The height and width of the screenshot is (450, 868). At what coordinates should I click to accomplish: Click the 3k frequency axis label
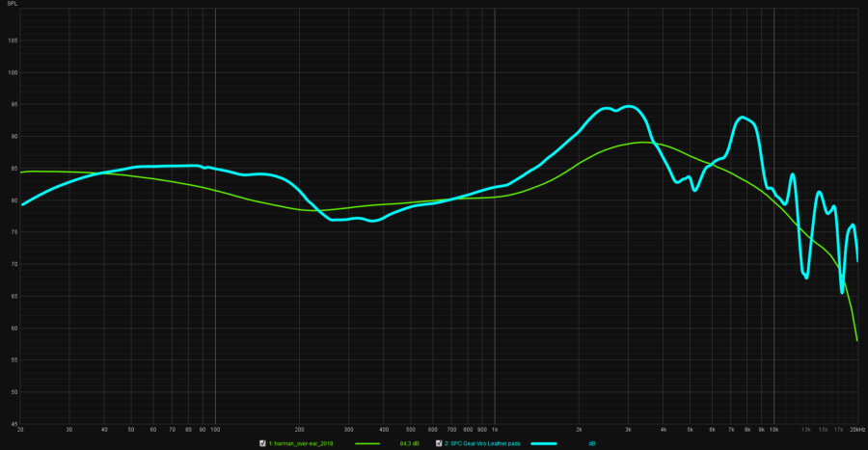click(x=628, y=430)
